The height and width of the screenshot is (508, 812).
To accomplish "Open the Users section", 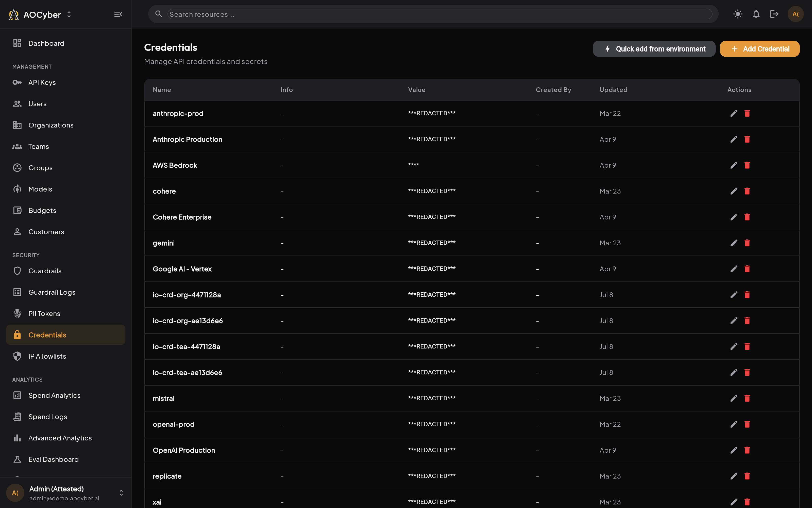I will click(x=66, y=104).
